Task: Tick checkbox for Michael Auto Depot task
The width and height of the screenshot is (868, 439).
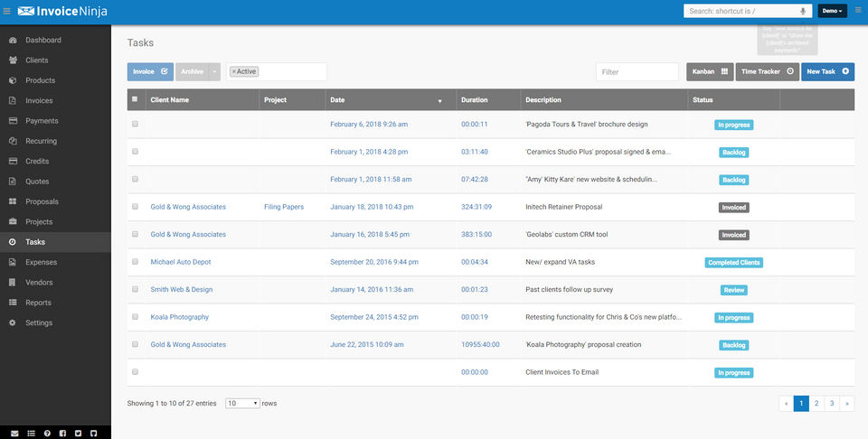Action: click(x=136, y=262)
